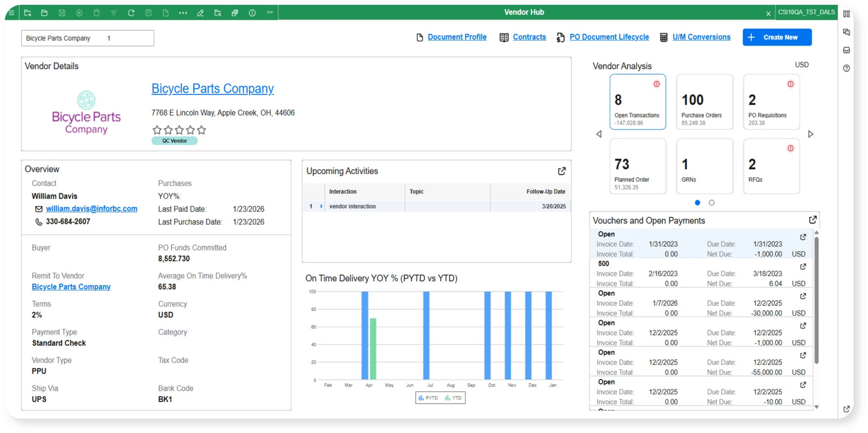868x433 pixels.
Task: Click the Bicycle Parts Company logo
Action: [x=86, y=113]
